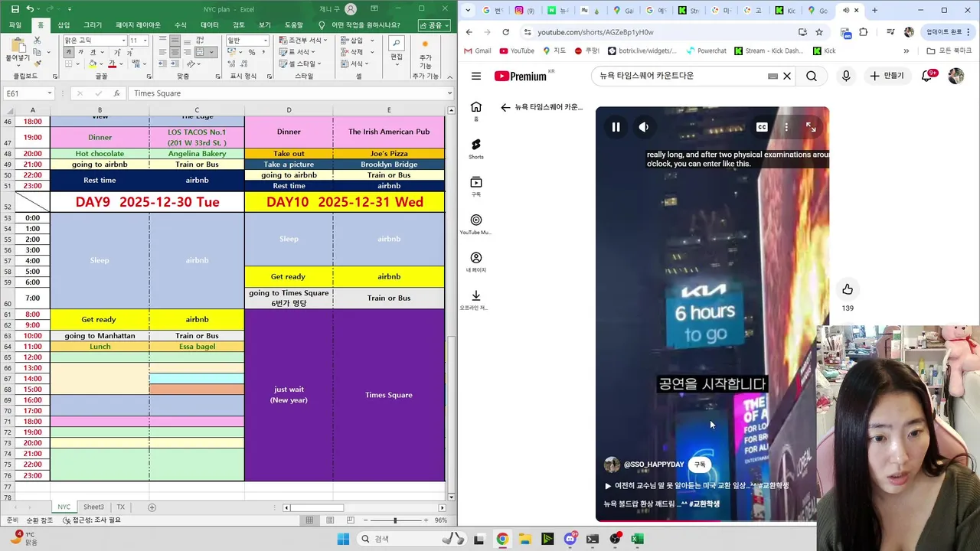Save the Excel workbook
The height and width of the screenshot is (551, 980).
point(15,9)
